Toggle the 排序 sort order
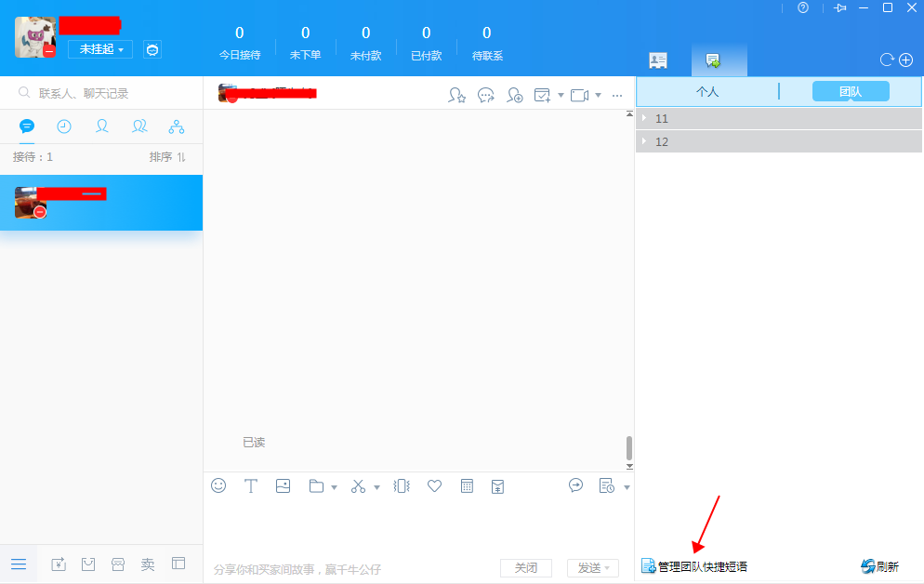 pos(167,157)
